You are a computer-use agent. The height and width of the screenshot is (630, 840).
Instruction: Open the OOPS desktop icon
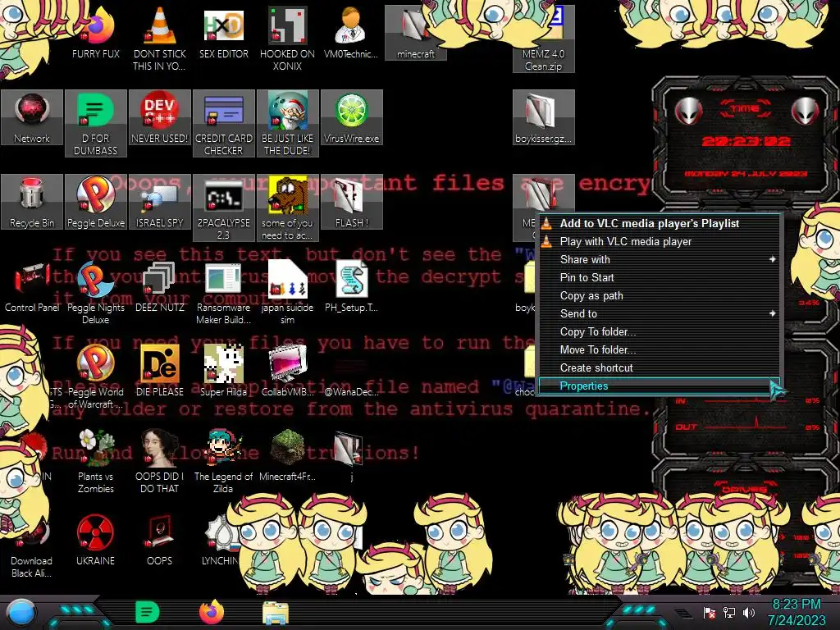click(x=160, y=540)
